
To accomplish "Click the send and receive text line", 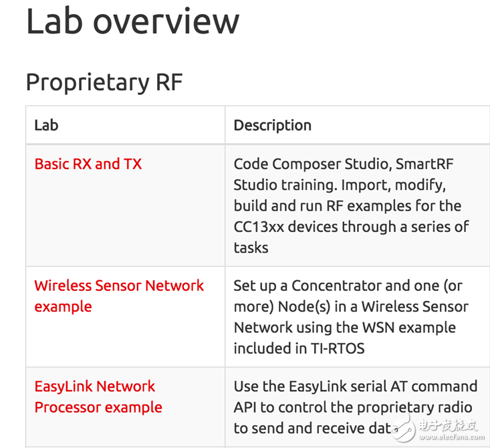I will pyautogui.click(x=308, y=428).
